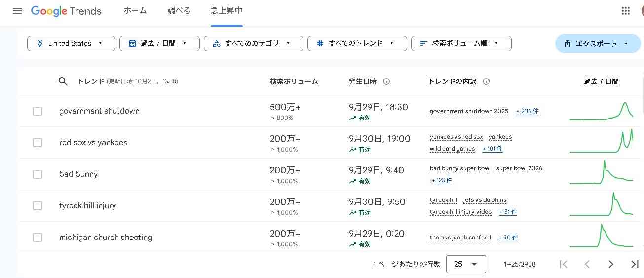
Task: Select the 急上昇中 tab
Action: point(227,11)
